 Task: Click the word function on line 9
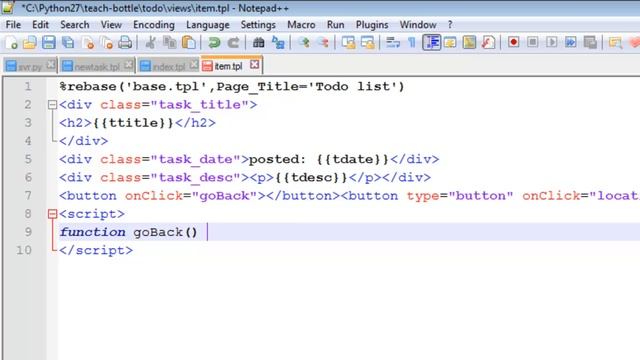pyautogui.click(x=93, y=232)
